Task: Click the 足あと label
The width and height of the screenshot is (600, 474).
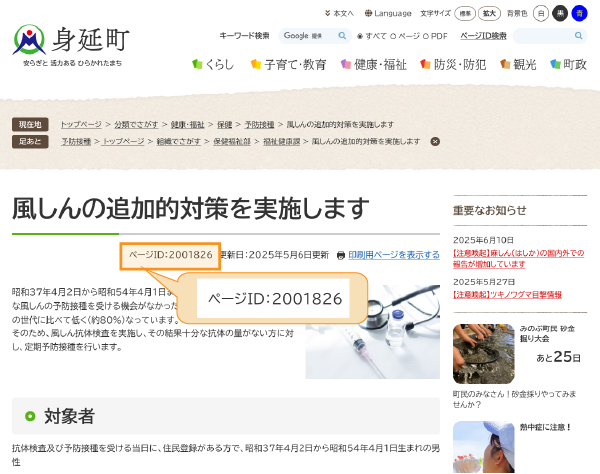Action: coord(30,141)
